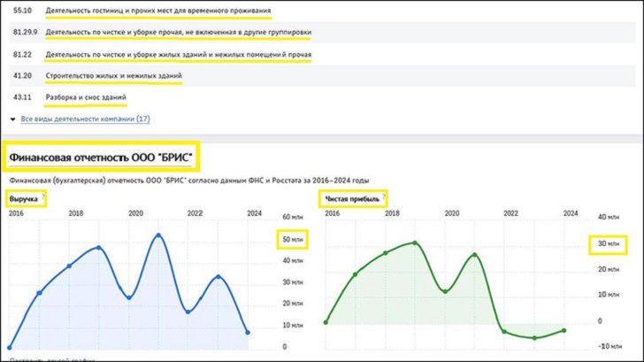This screenshot has height=362, width=644.
Task: Click the first 2016 point on revenue chart
Action: [10, 347]
